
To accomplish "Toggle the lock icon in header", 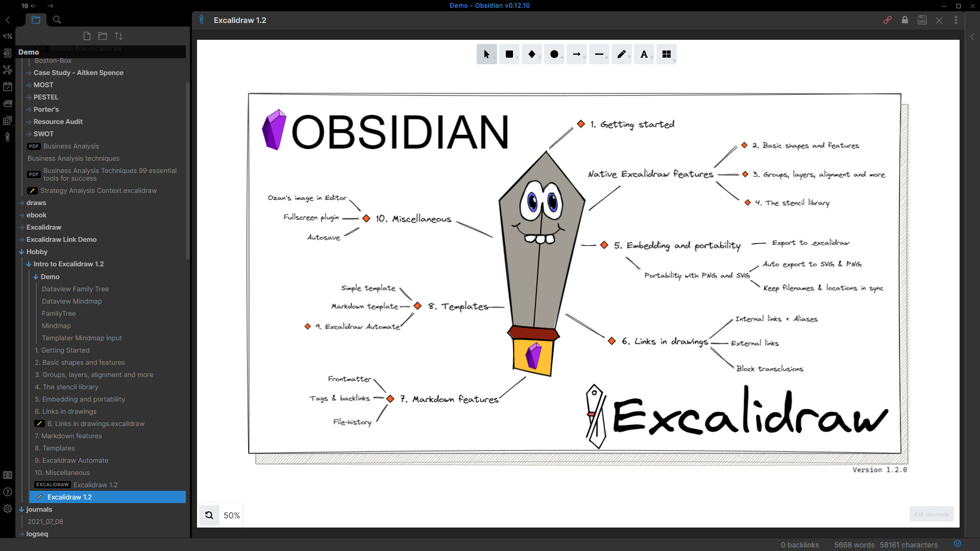I will (905, 20).
